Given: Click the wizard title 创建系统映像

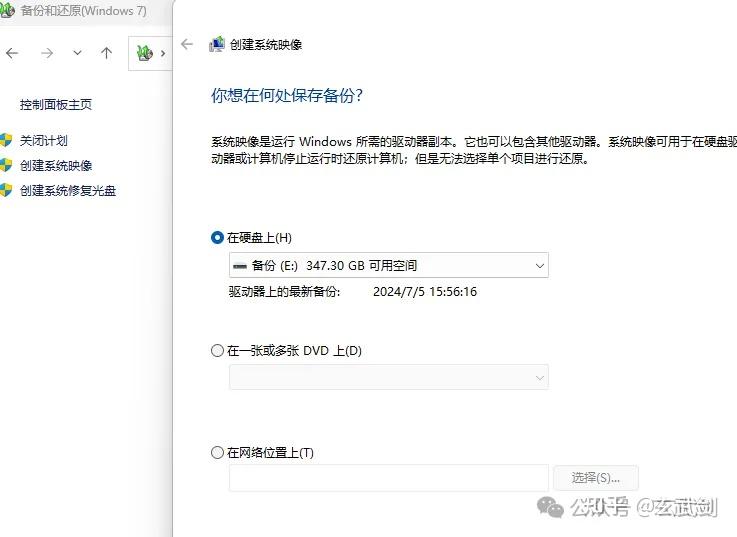Looking at the screenshot, I should [x=266, y=45].
